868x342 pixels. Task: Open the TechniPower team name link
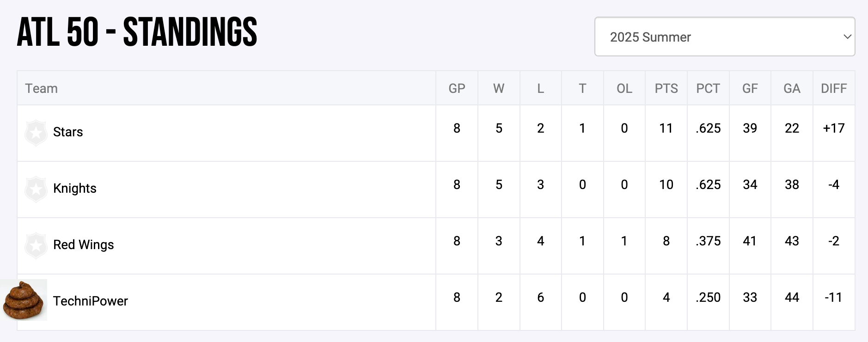click(x=91, y=301)
